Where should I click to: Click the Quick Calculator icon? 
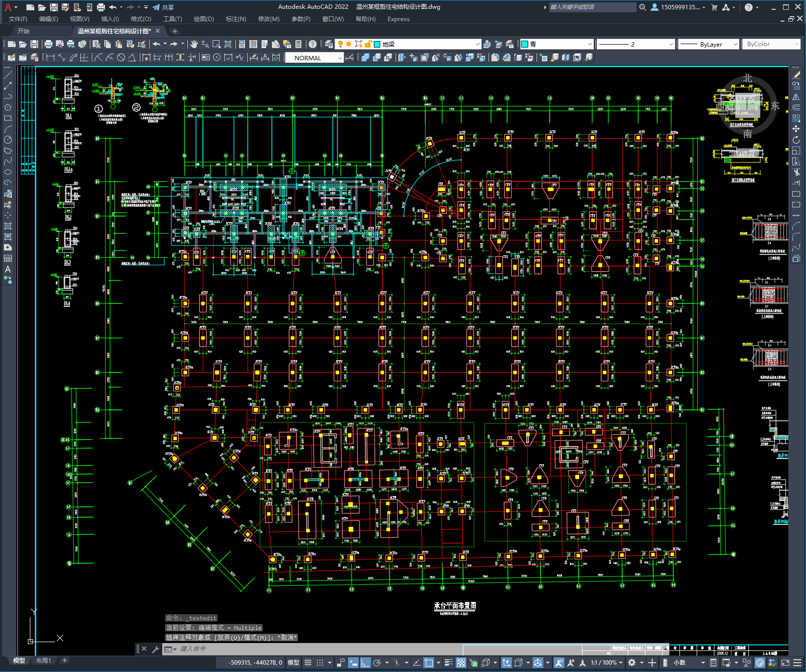coord(298,44)
